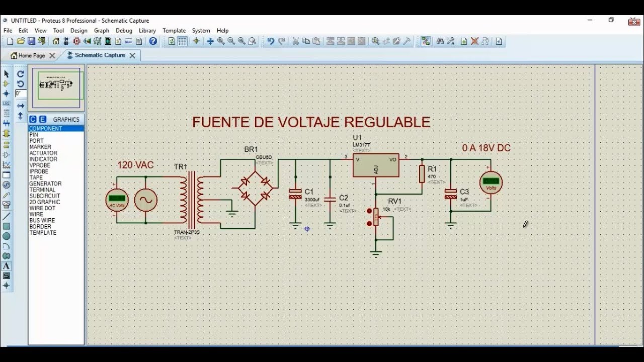Switch to the Home Page tab
Image resolution: width=644 pixels, height=362 pixels.
coord(31,55)
